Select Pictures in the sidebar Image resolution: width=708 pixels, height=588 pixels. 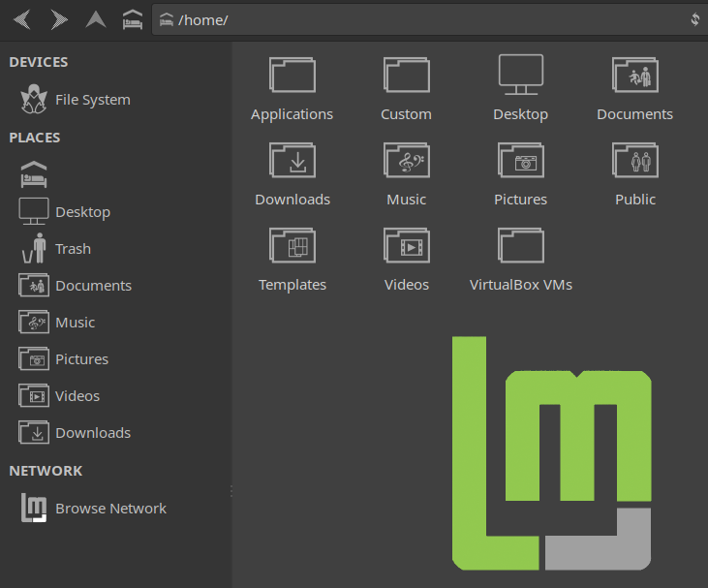pos(64,359)
